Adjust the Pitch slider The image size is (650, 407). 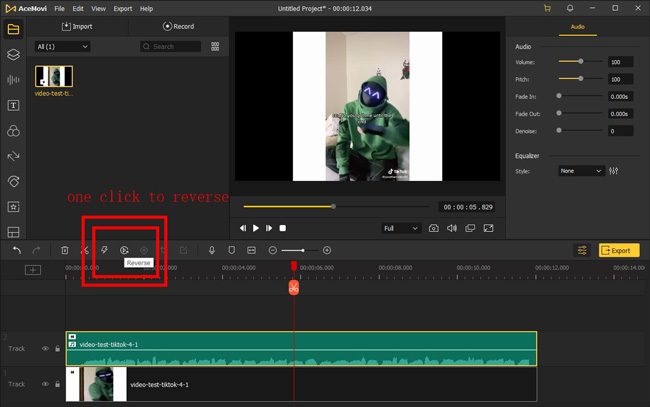(581, 78)
